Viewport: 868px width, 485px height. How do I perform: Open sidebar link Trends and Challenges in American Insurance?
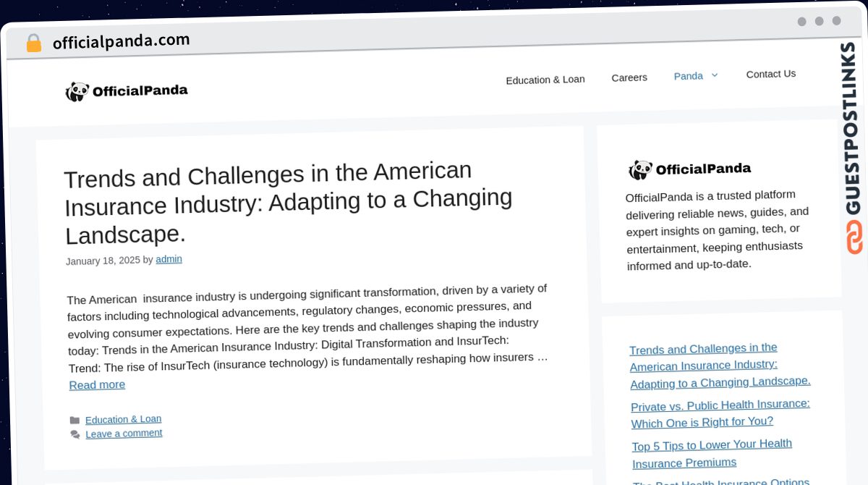click(x=720, y=366)
